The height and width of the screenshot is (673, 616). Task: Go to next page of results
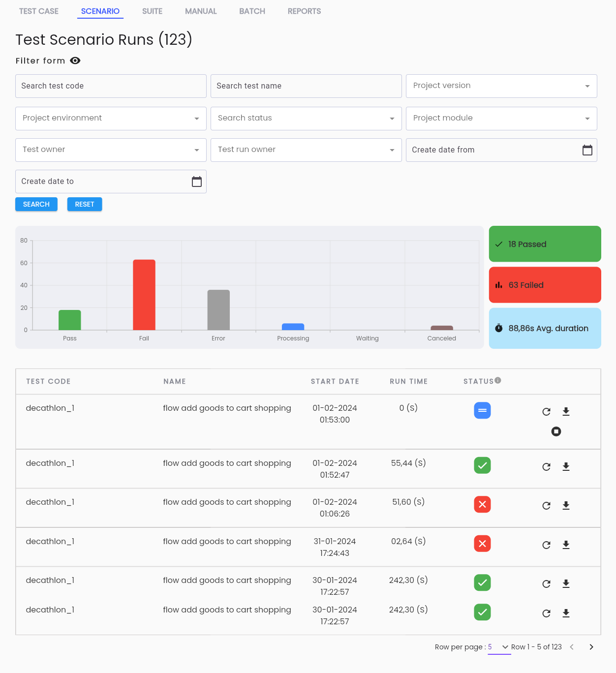pyautogui.click(x=591, y=647)
